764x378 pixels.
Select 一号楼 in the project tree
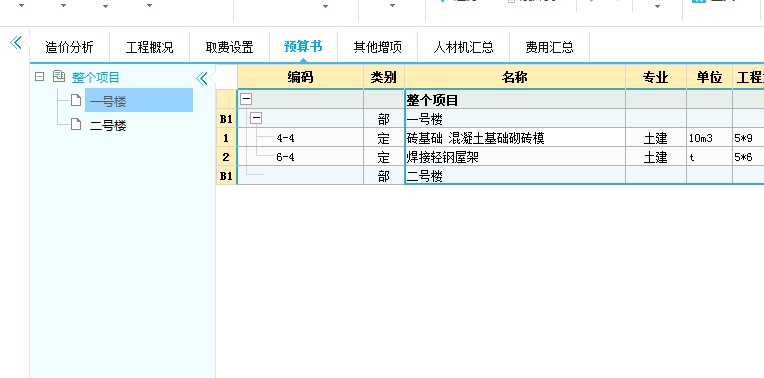click(x=139, y=100)
